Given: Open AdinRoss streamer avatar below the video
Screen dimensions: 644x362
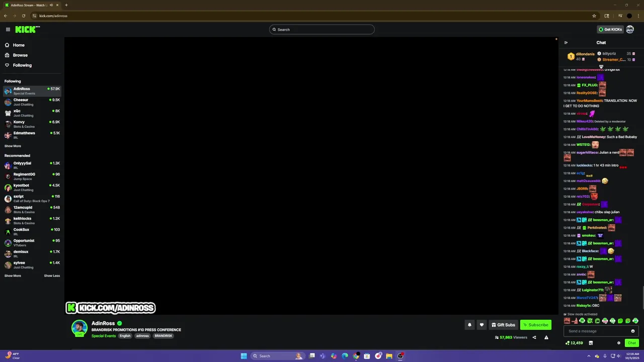Looking at the screenshot, I should pyautogui.click(x=79, y=328).
